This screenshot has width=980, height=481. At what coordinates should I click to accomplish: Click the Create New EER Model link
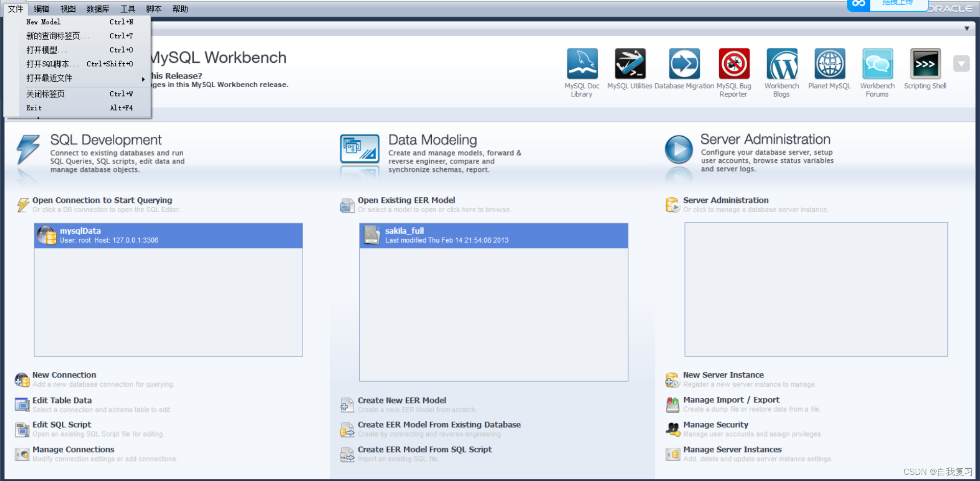pos(402,400)
